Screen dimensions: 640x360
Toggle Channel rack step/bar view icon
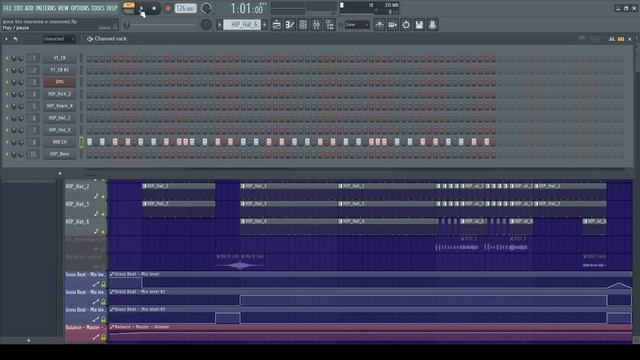(621, 39)
